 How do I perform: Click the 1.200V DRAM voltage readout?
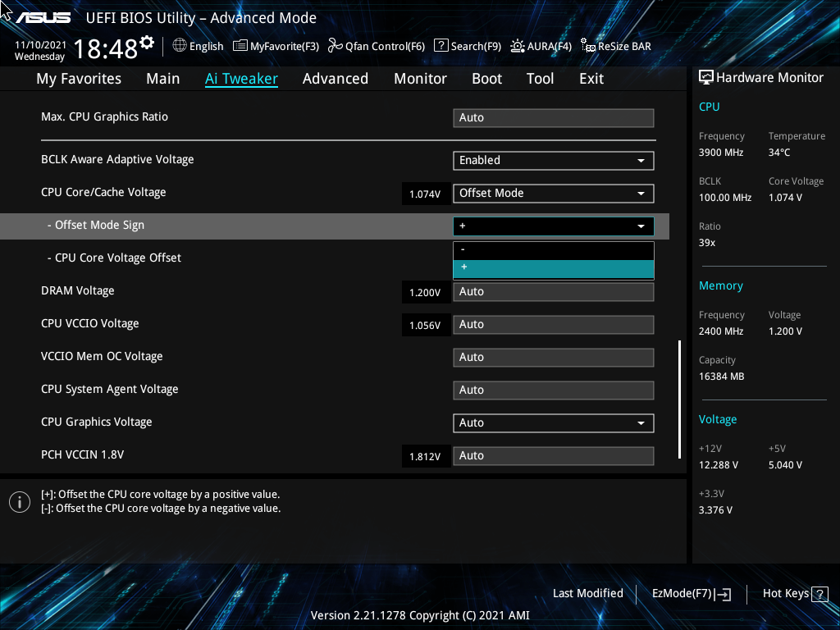click(425, 293)
